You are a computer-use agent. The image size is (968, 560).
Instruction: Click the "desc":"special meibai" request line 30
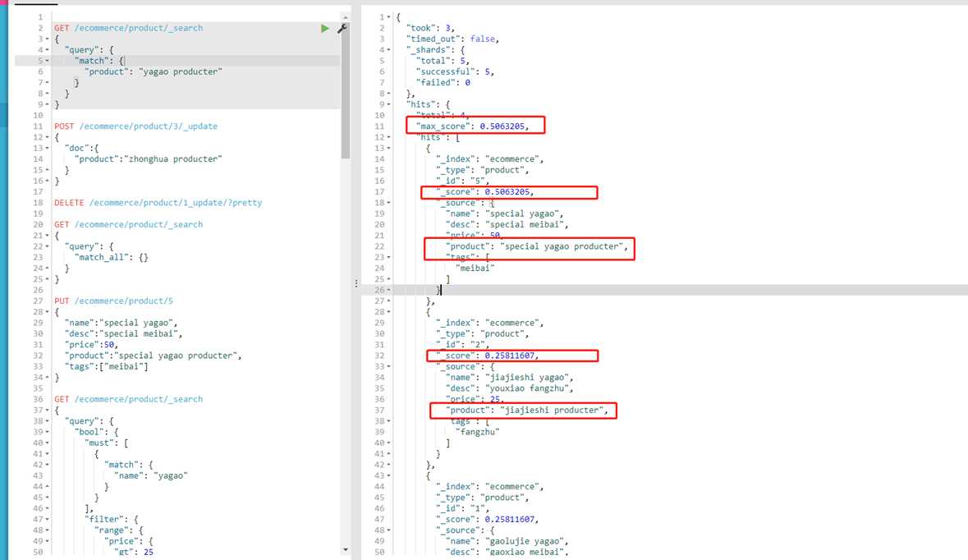(x=123, y=334)
